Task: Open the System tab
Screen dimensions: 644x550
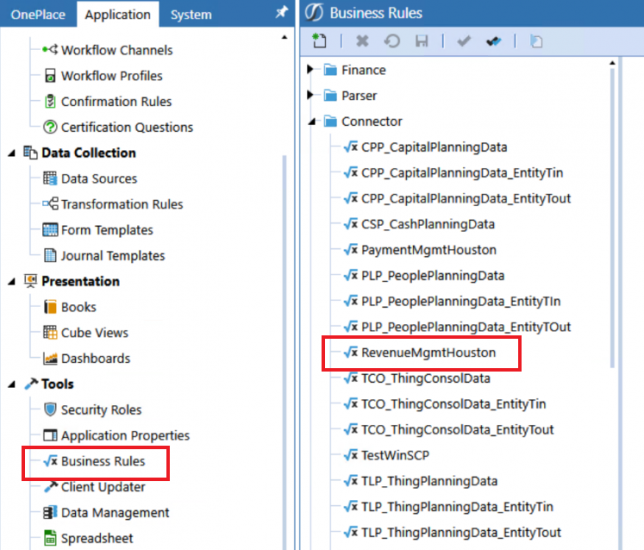Action: (x=190, y=14)
